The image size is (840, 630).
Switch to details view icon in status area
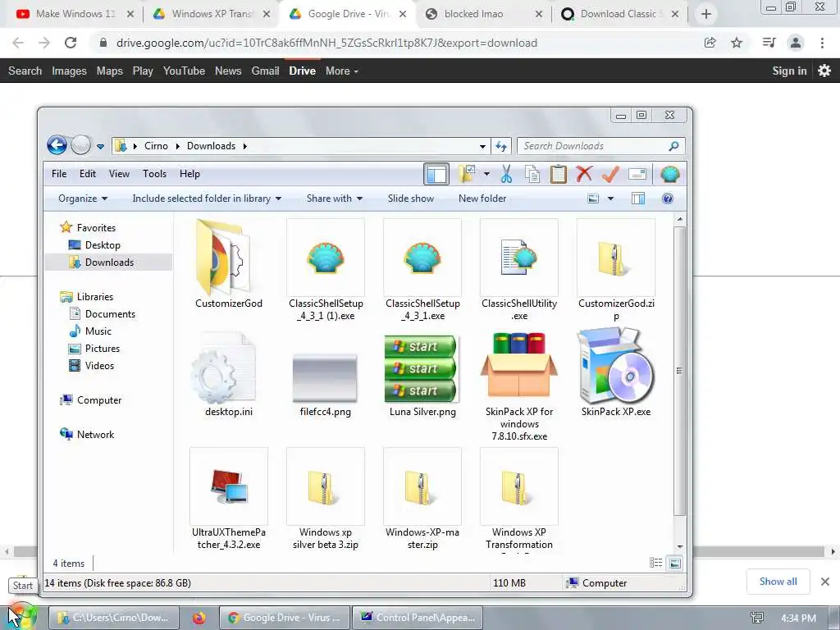655,563
